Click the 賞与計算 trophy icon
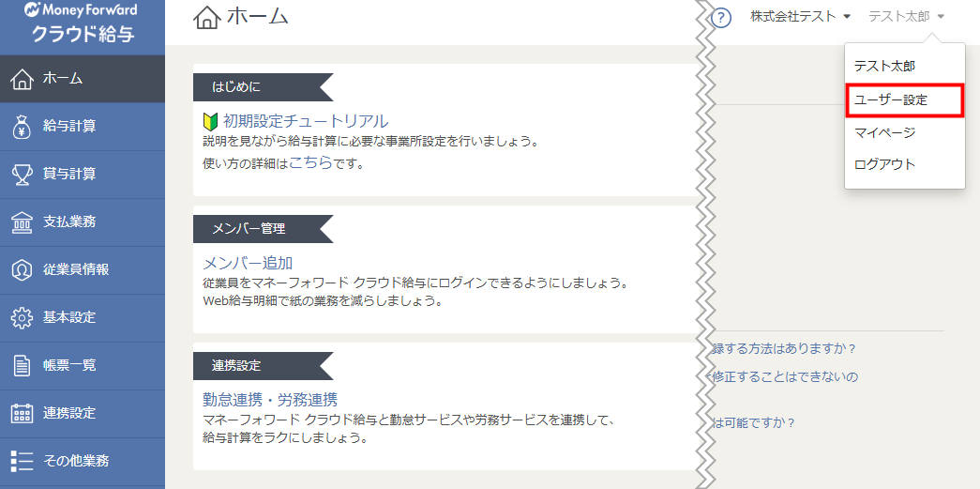This screenshot has width=980, height=489. 22,175
